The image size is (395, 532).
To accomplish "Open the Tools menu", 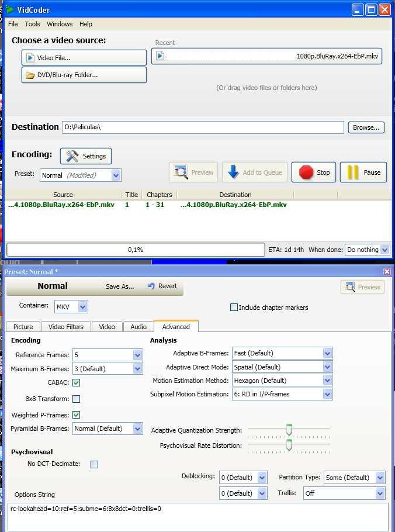I will tap(32, 24).
